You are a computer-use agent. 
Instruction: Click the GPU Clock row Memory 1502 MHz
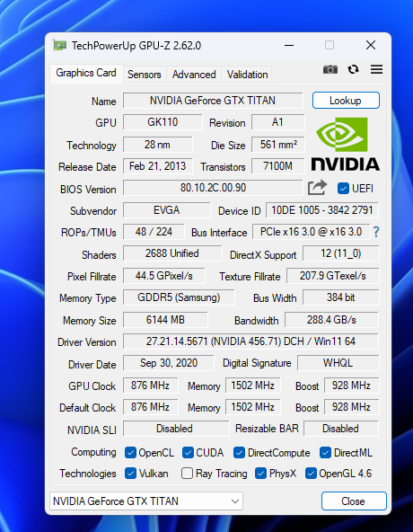point(252,386)
